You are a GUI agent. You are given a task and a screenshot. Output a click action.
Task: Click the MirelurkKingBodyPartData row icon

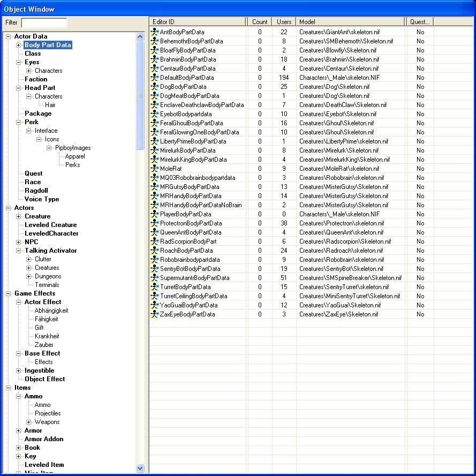click(x=155, y=160)
